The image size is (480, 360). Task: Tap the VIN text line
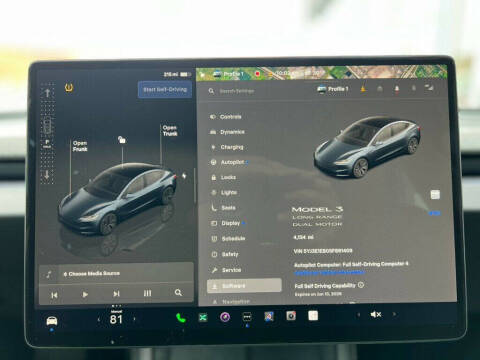(x=323, y=251)
